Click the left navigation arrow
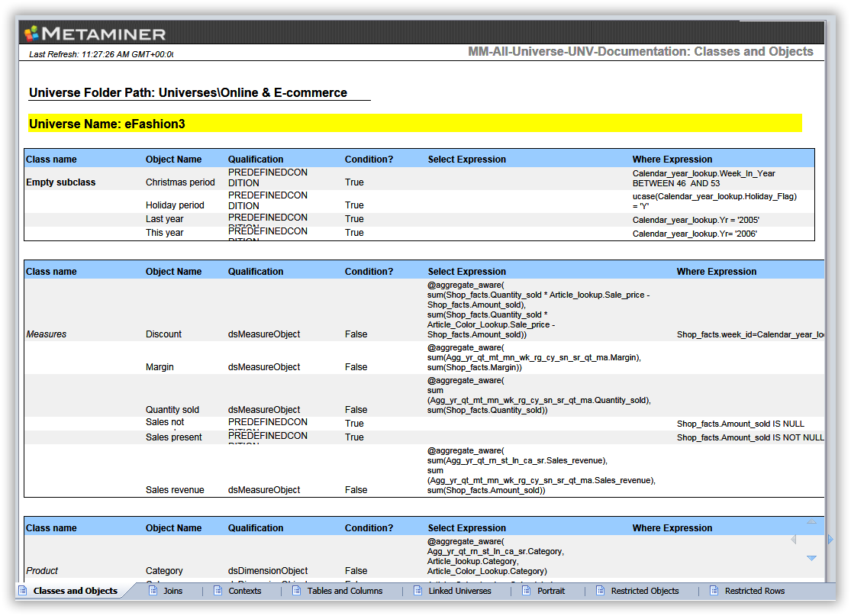The height and width of the screenshot is (616, 851). click(x=794, y=540)
